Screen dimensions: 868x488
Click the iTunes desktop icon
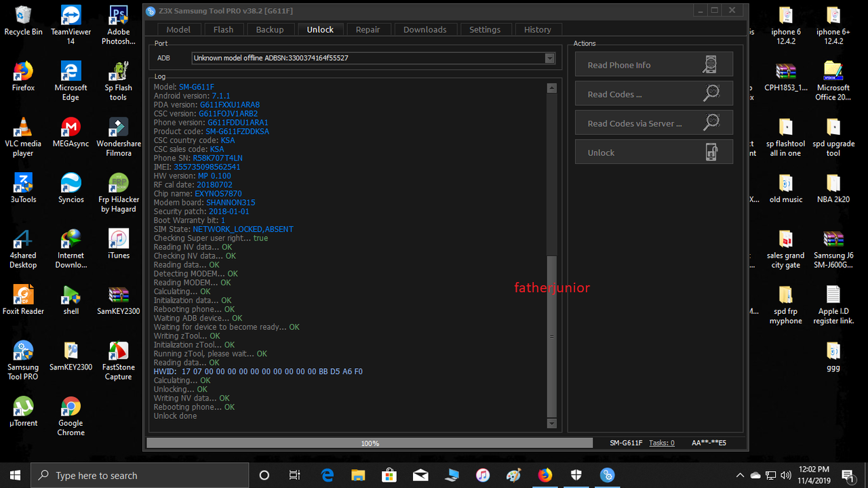point(118,245)
